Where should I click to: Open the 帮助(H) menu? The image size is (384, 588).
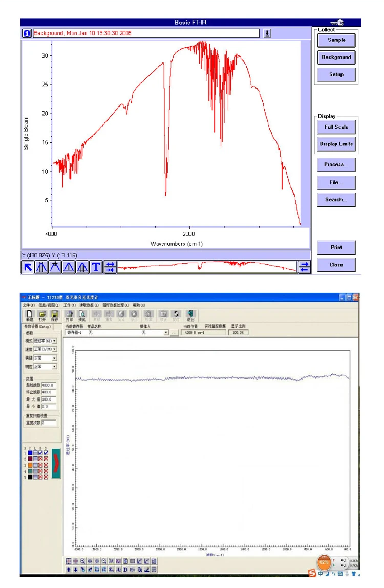[x=139, y=305]
